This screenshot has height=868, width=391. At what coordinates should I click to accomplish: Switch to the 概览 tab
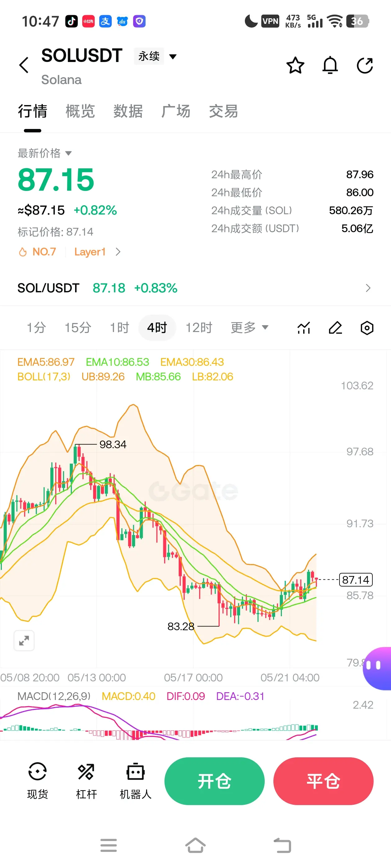click(80, 111)
